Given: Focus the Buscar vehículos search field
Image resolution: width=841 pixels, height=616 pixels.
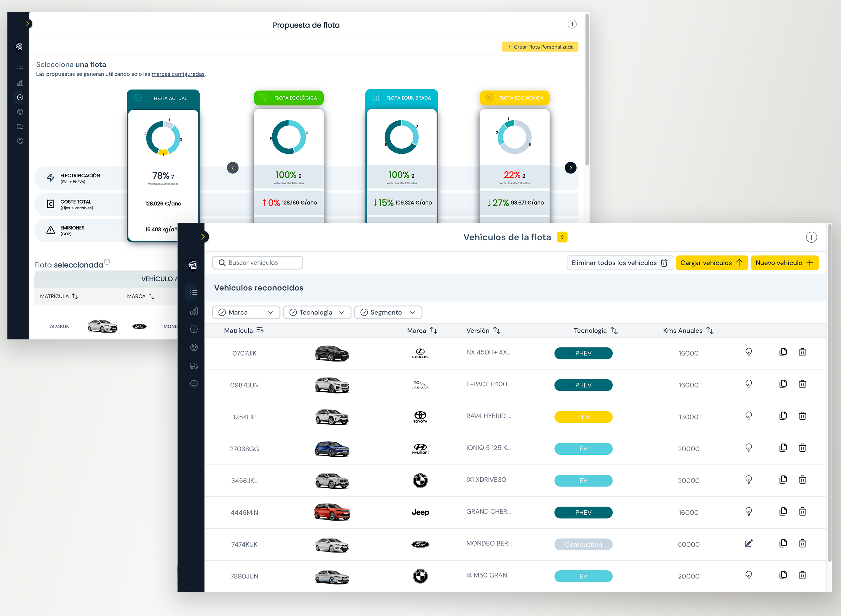Looking at the screenshot, I should [257, 262].
